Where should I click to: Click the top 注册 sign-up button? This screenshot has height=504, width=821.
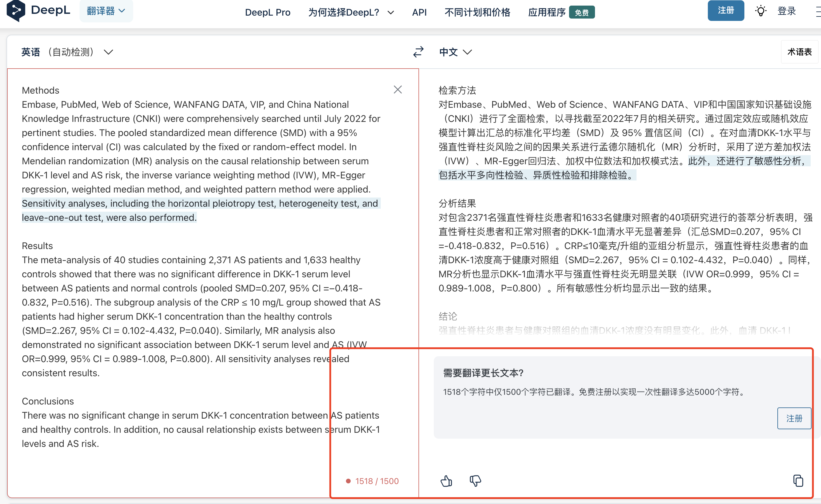pyautogui.click(x=726, y=10)
